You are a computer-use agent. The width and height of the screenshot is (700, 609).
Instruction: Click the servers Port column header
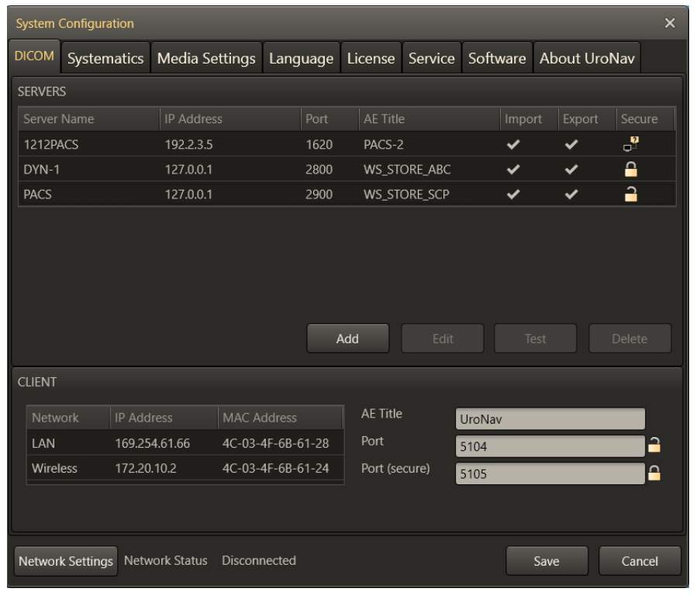(330, 119)
